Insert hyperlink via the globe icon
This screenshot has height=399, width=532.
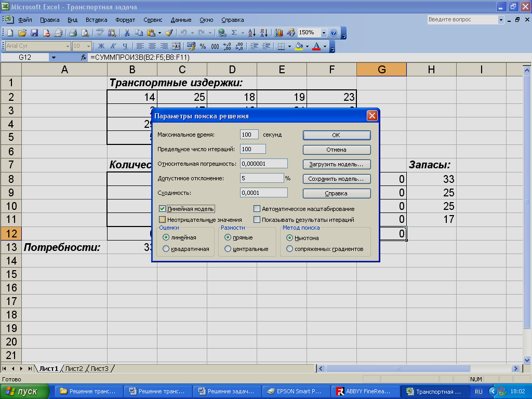coord(222,33)
